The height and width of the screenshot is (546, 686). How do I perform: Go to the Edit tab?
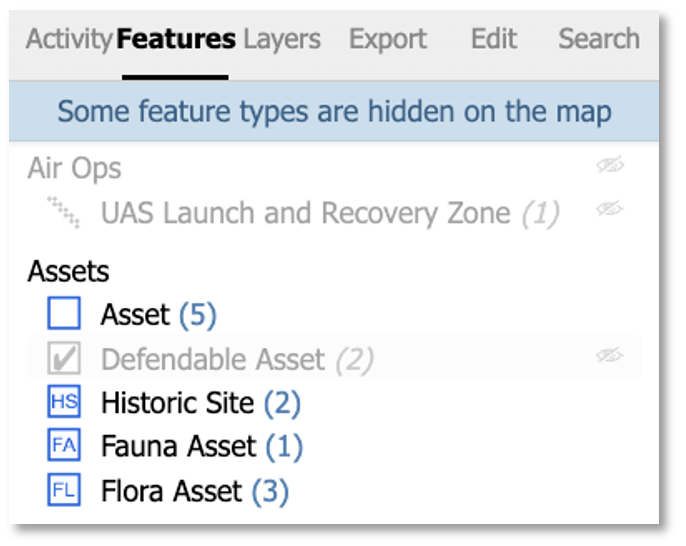[494, 40]
